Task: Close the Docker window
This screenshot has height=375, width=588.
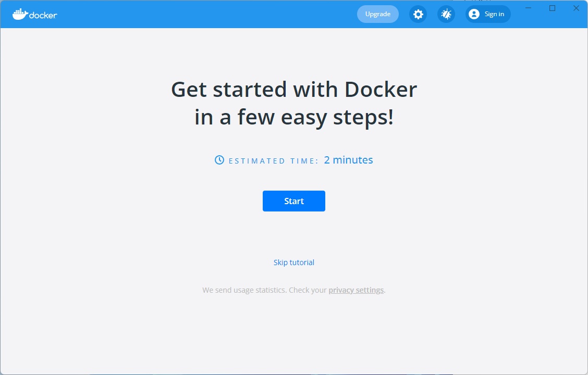Action: [x=577, y=8]
